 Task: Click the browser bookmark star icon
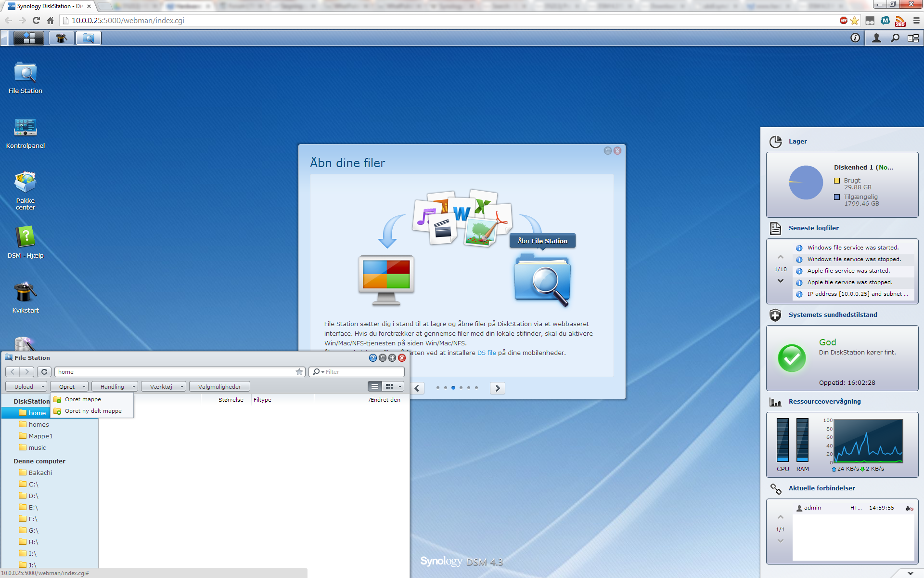click(x=855, y=20)
